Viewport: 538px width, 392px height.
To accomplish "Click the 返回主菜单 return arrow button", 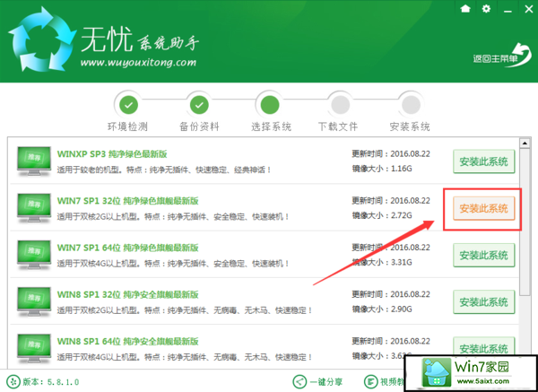I will (502, 55).
